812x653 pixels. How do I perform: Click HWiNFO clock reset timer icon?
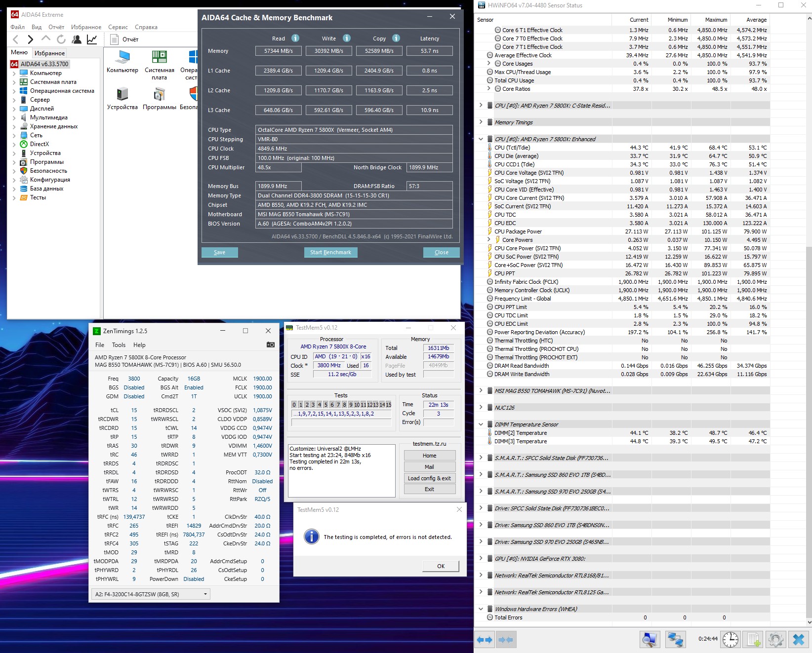(731, 640)
